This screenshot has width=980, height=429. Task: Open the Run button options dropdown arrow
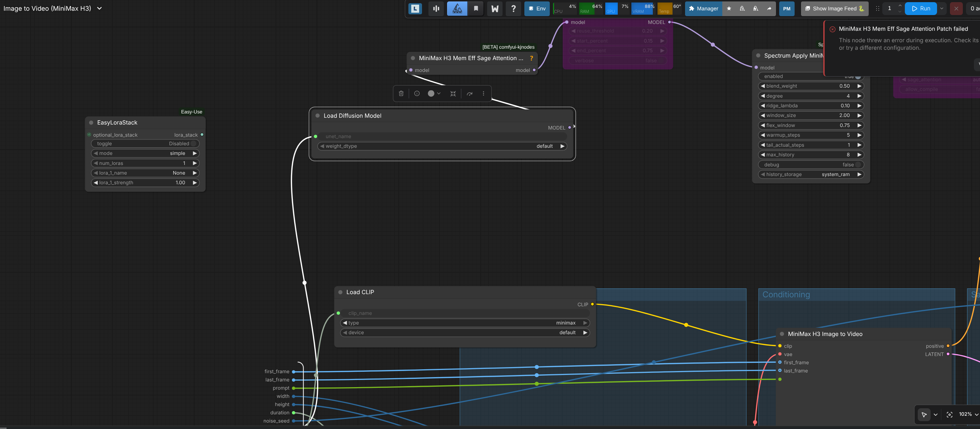coord(942,8)
